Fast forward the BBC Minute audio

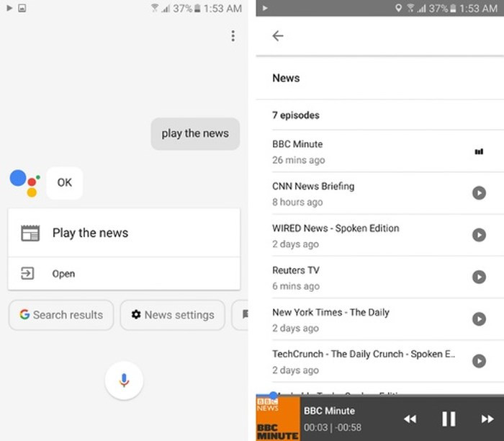pyautogui.click(x=487, y=419)
